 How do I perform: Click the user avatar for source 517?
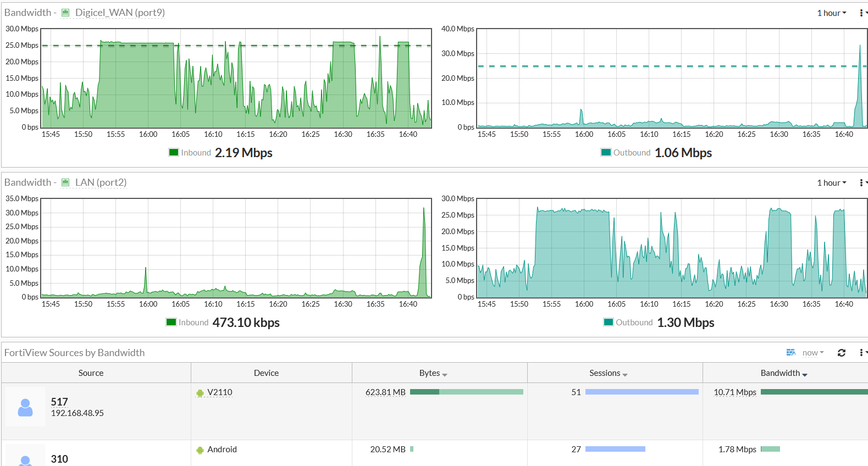point(25,407)
